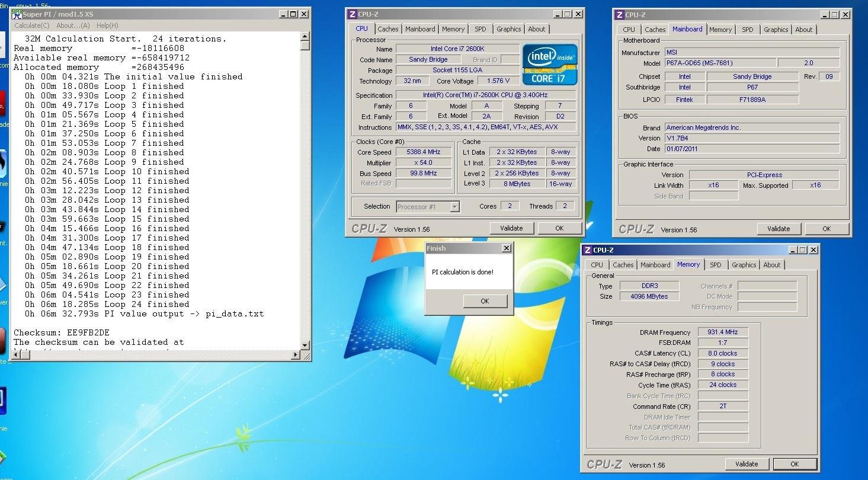Click the Bus Speed value 99.8 MHz
868x480 pixels.
(x=423, y=174)
